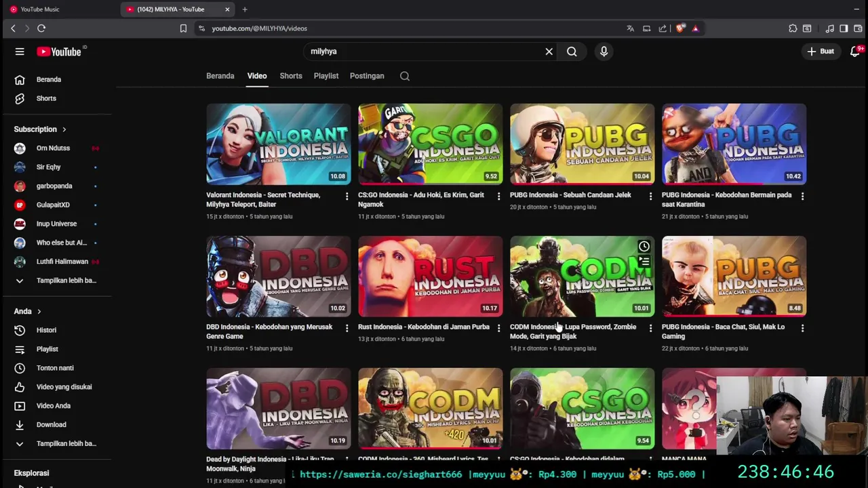Search within channel magnifier icon
Screen dimensions: 868x488
(x=405, y=76)
